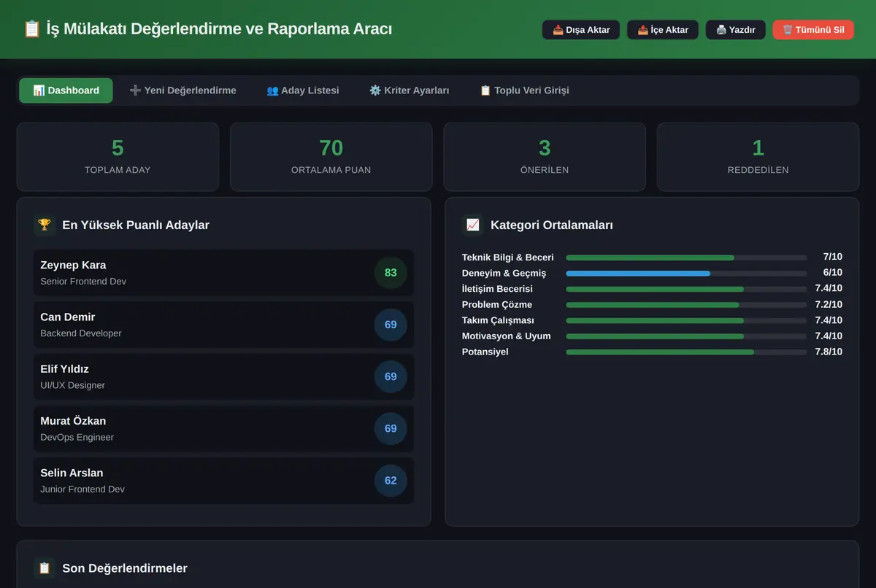Viewport: 876px width, 588px height.
Task: Click the 7.8/10 Potansiyel score value
Action: click(x=829, y=352)
